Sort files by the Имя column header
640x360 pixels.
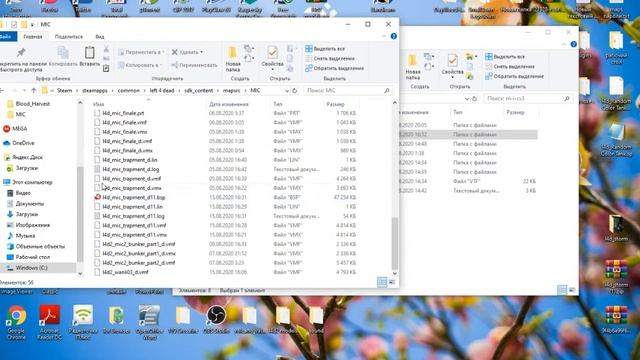(98, 104)
